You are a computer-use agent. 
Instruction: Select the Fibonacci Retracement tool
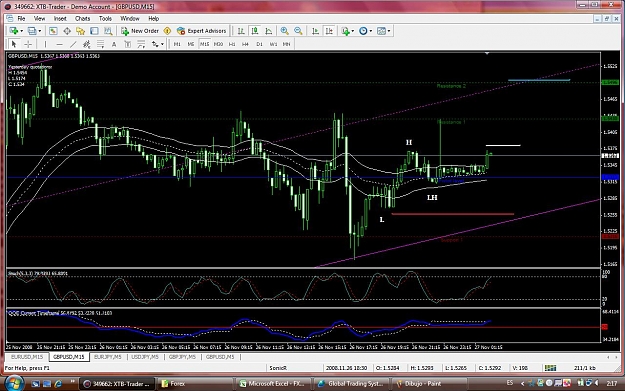[x=100, y=44]
